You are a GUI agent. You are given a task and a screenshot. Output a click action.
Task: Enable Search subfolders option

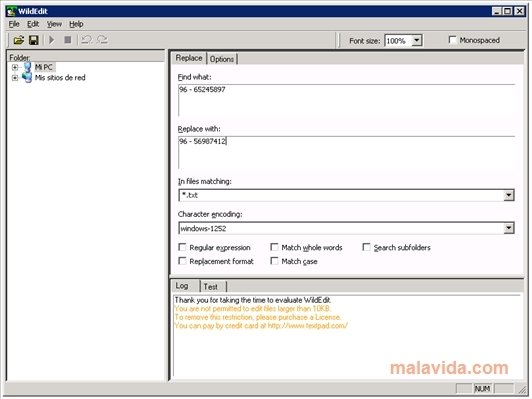366,247
